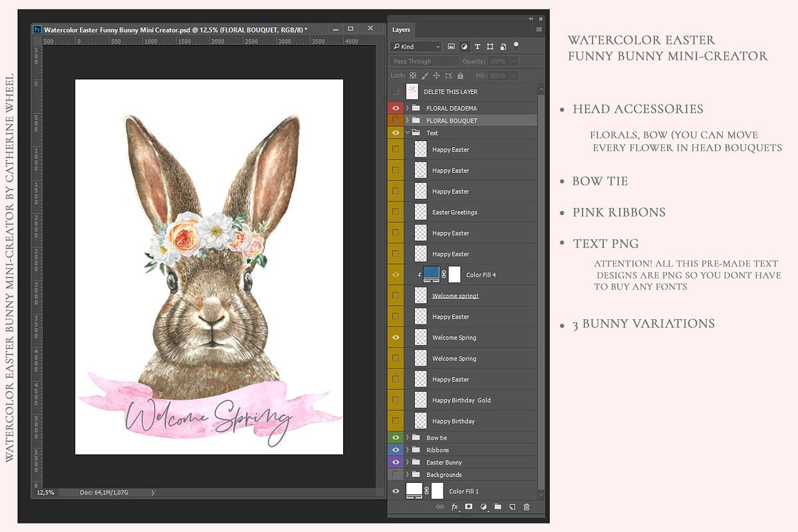Hide the Bow tie group
The height and width of the screenshot is (532, 798).
tap(396, 438)
